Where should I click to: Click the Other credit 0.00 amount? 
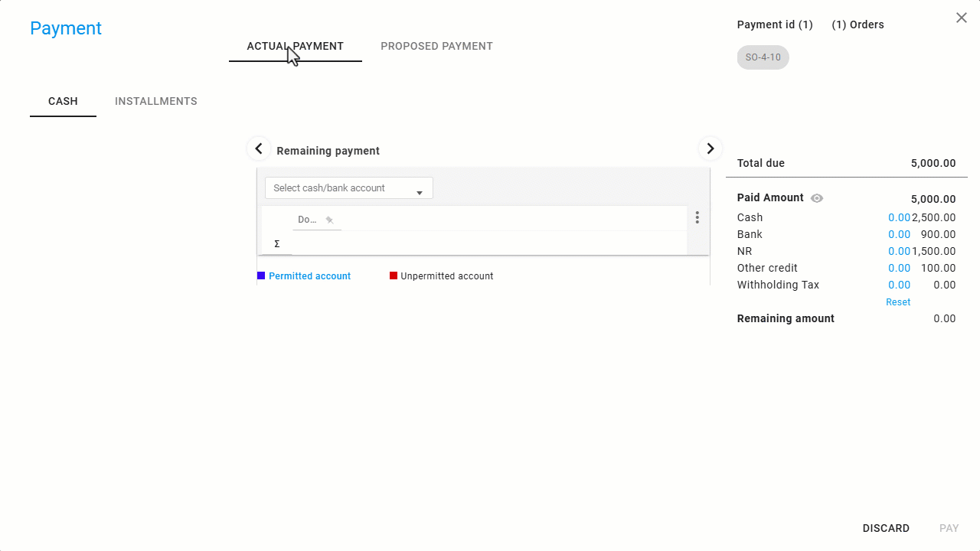(900, 268)
